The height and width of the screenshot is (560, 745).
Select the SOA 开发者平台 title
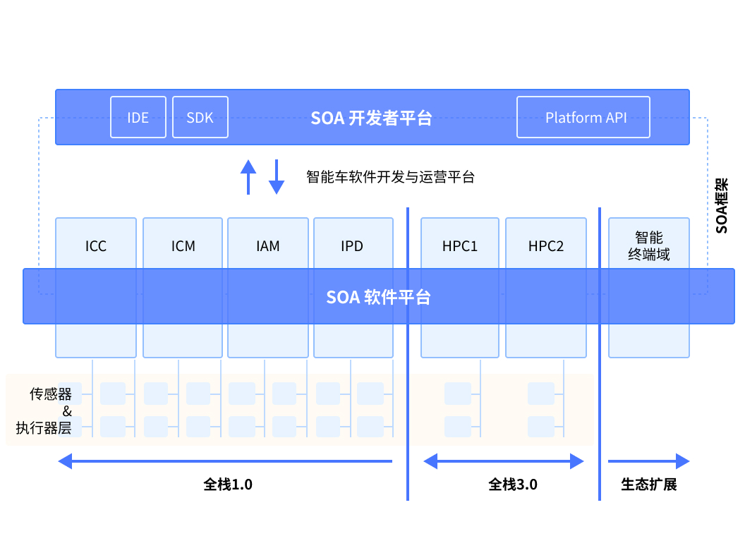pos(371,118)
